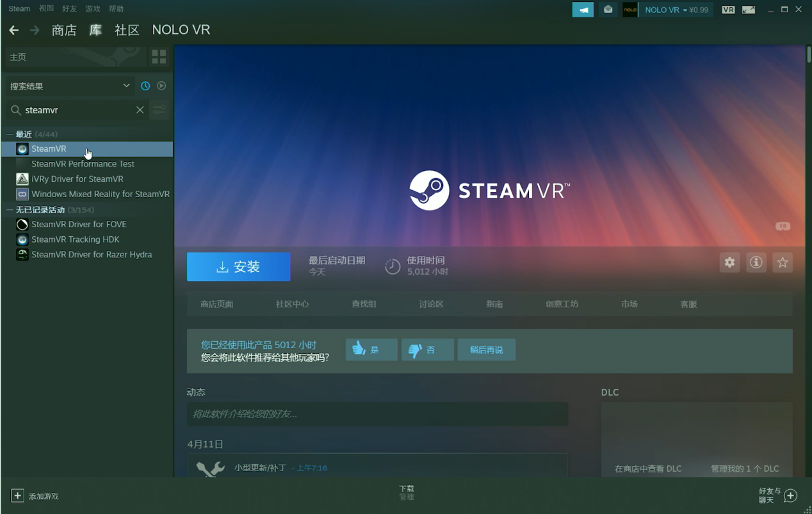This screenshot has height=514, width=812.
Task: Open the 社区中心 link
Action: [293, 304]
